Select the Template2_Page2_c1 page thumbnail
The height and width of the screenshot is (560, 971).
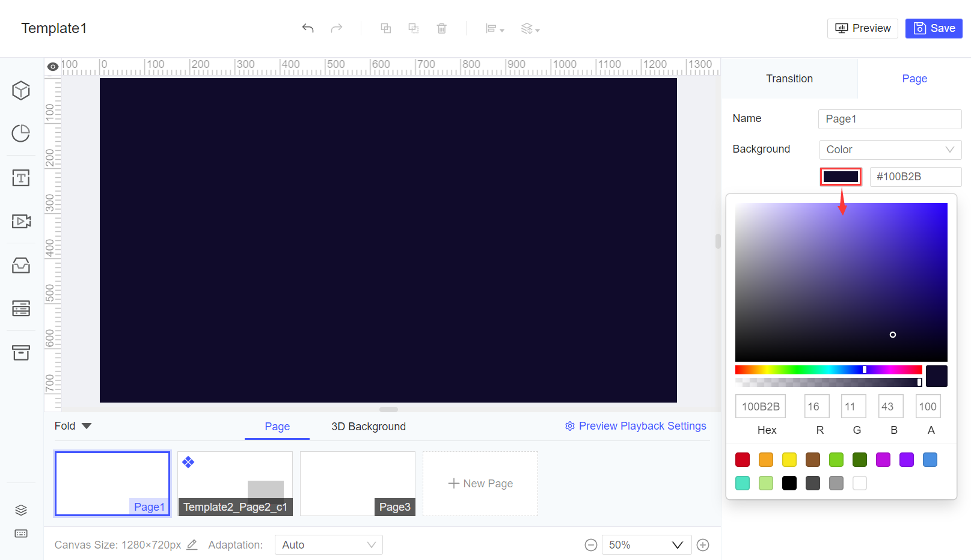point(235,484)
